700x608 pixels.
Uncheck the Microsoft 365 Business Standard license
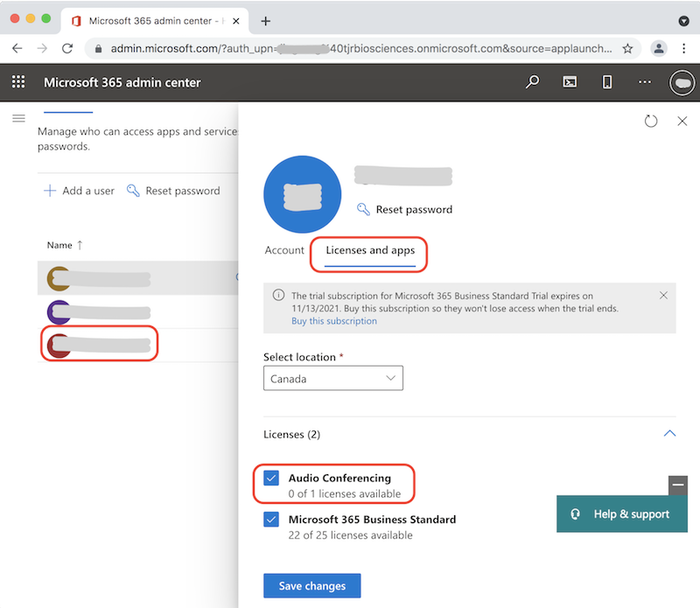(x=271, y=519)
